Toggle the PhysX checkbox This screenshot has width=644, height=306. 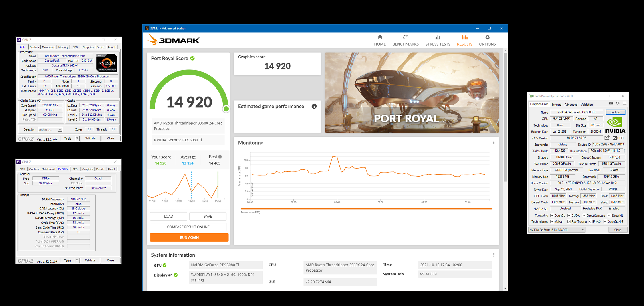590,222
